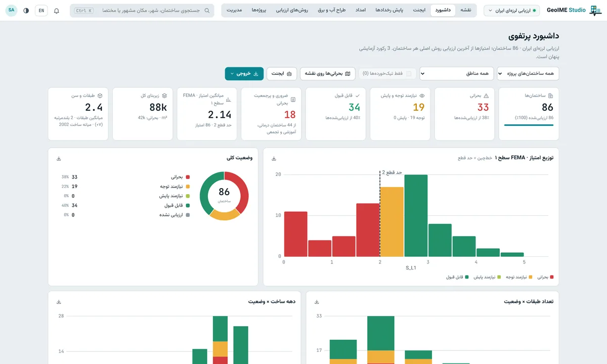Click the icon on ضروری و پرجمعیت card
The image size is (607, 364).
[x=293, y=100]
